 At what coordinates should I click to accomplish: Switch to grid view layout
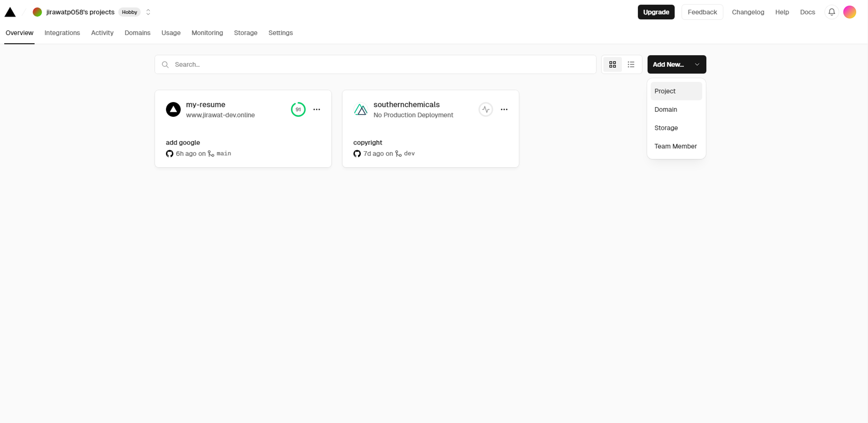612,64
